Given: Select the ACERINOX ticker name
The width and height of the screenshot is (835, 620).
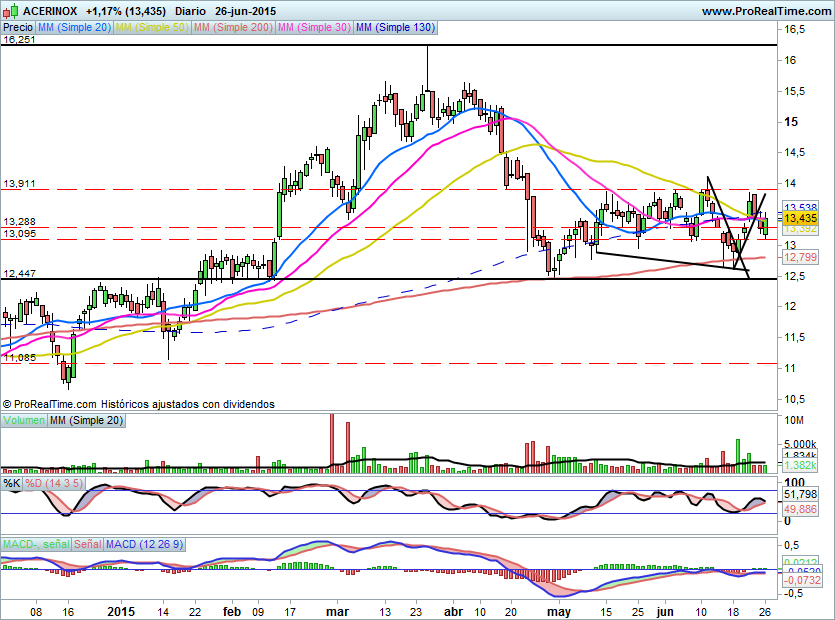Looking at the screenshot, I should [x=50, y=11].
